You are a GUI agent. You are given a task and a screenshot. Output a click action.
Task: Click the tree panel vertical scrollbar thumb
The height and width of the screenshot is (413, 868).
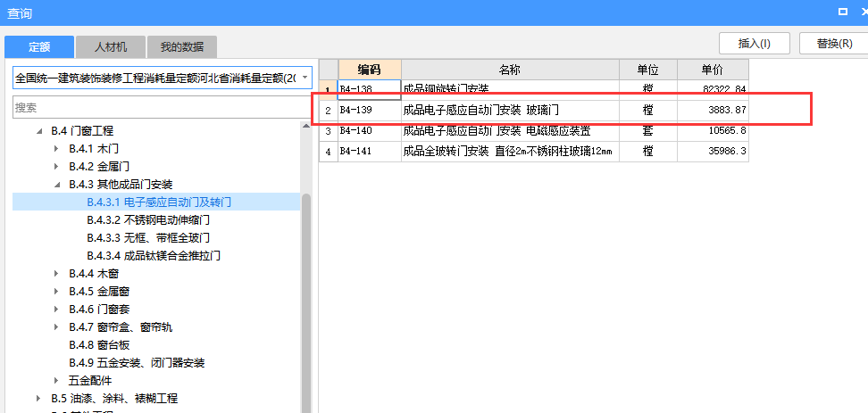click(x=306, y=303)
